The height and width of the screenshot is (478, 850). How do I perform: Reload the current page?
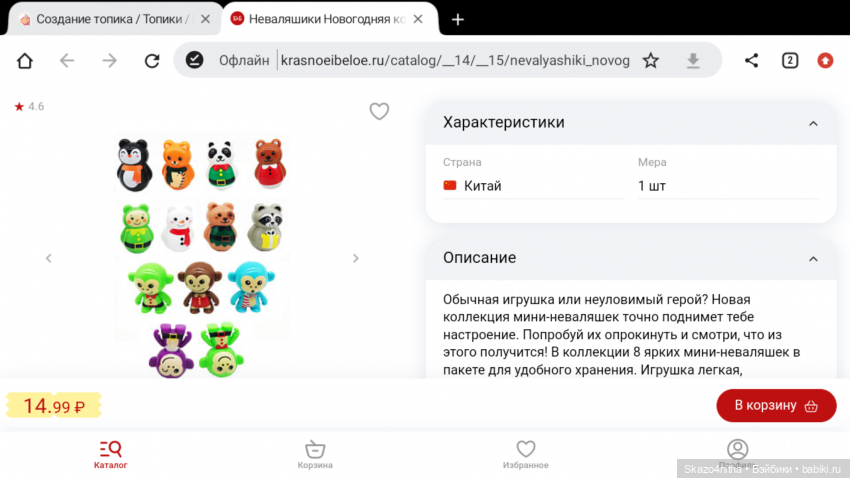[x=152, y=60]
